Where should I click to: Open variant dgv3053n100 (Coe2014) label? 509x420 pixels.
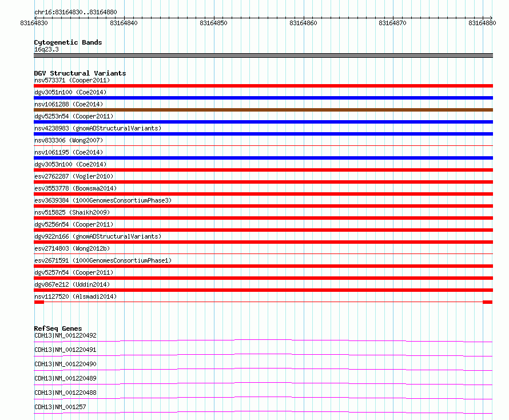point(70,164)
